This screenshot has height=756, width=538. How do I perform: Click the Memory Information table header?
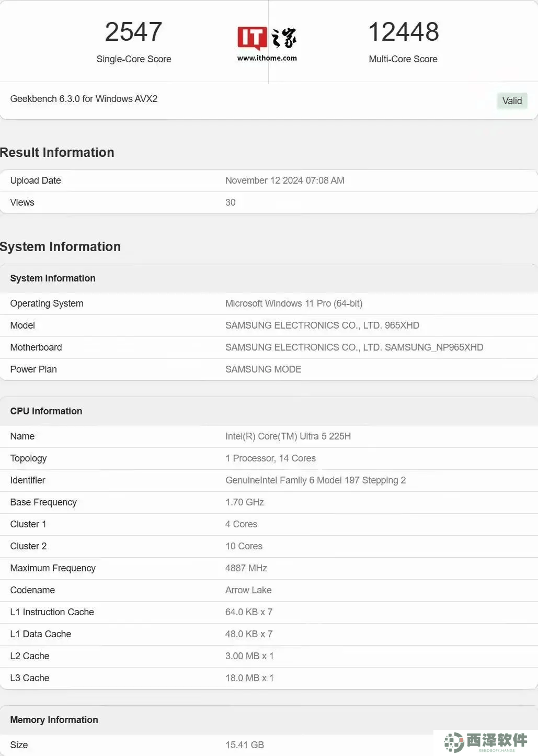click(54, 720)
